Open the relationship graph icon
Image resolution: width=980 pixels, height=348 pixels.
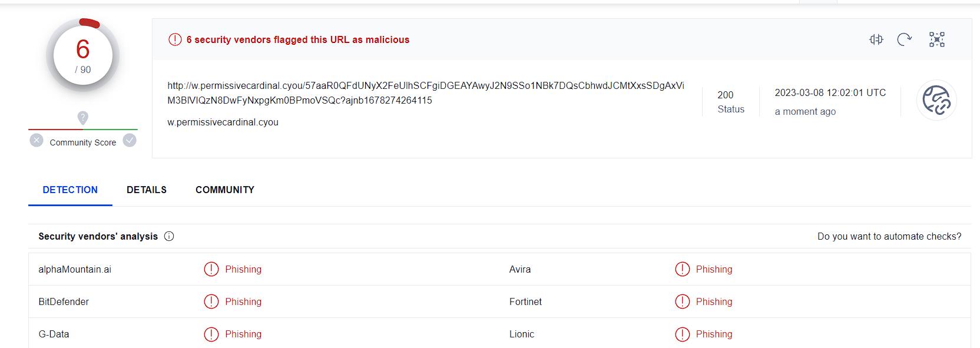[936, 39]
